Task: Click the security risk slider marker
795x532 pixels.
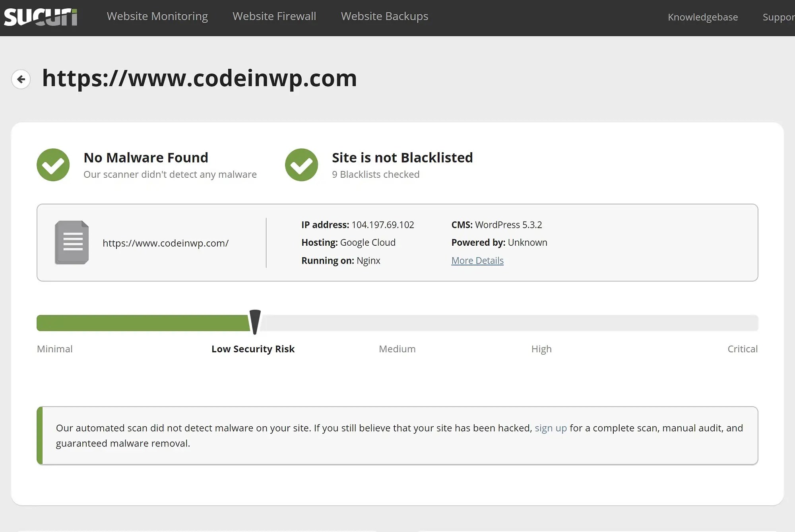Action: 254,322
